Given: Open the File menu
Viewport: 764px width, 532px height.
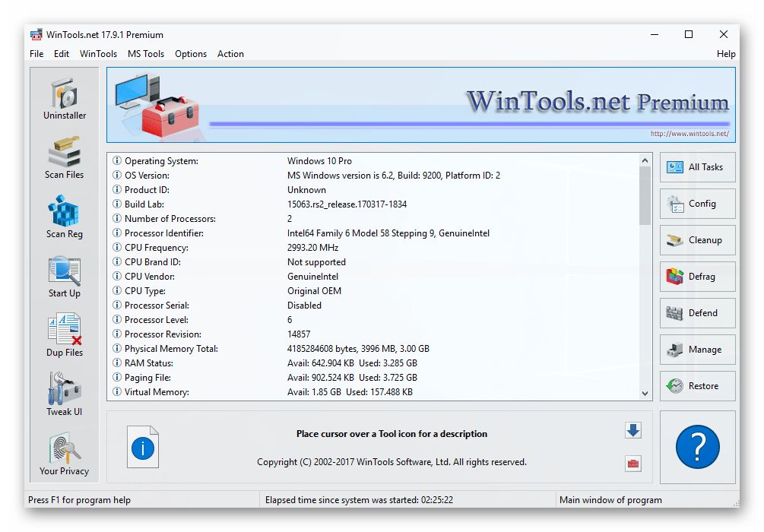Looking at the screenshot, I should pos(36,54).
